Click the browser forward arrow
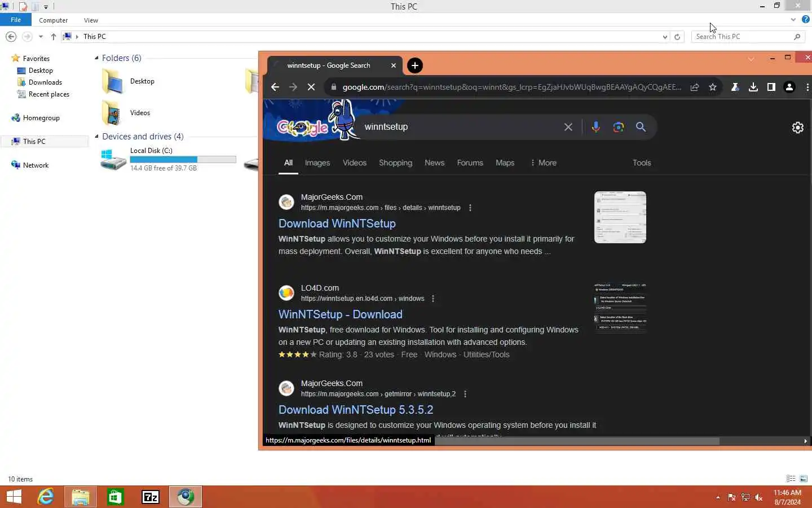Screen dimensions: 812x508 pyautogui.click(x=293, y=87)
